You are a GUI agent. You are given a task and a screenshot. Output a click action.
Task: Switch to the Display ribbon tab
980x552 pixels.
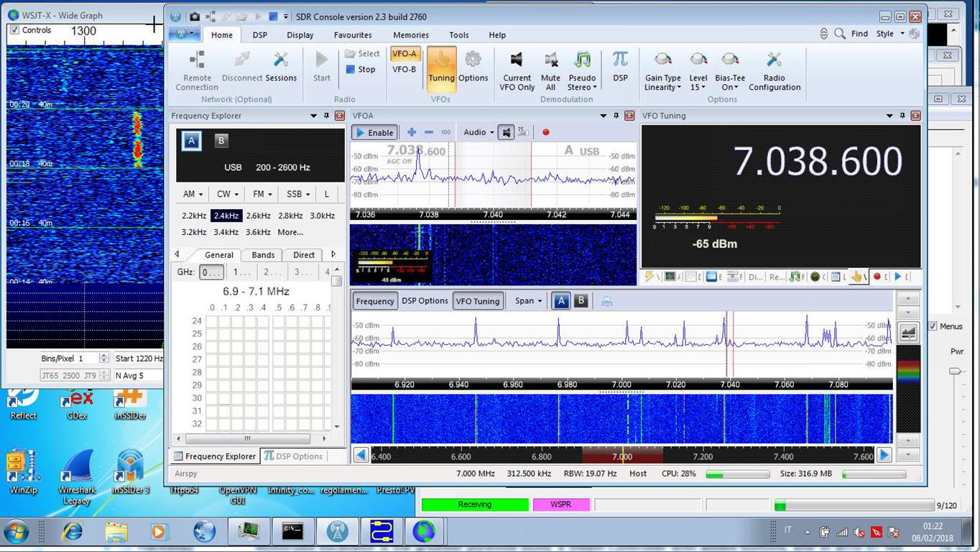tap(300, 34)
